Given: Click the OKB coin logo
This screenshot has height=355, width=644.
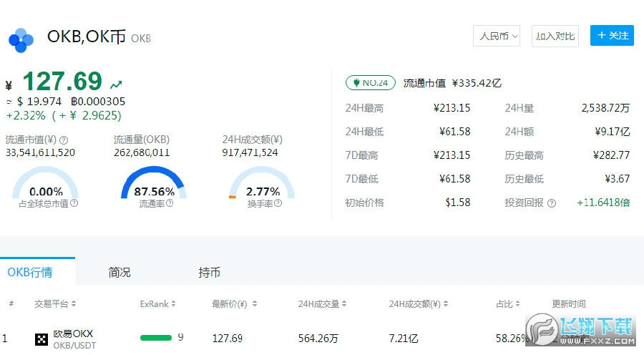Looking at the screenshot, I should [x=21, y=40].
